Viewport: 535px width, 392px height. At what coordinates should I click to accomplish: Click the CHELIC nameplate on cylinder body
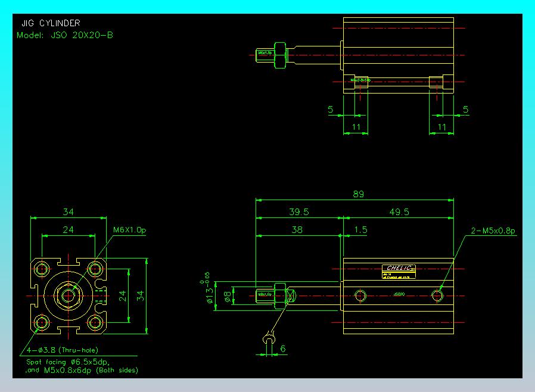399,272
